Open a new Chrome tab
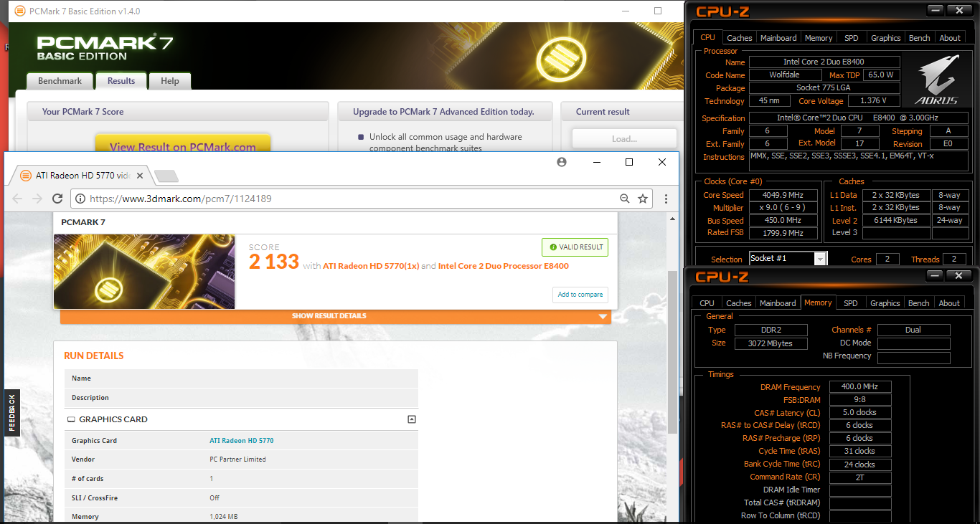This screenshot has width=980, height=524. 166,176
